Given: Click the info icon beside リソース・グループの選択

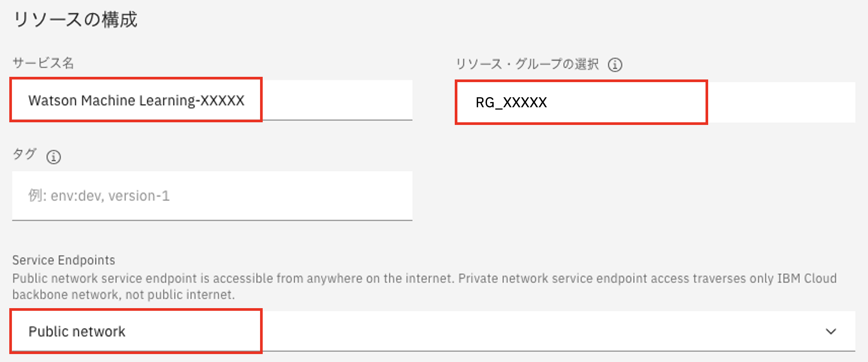Looking at the screenshot, I should click(x=615, y=65).
